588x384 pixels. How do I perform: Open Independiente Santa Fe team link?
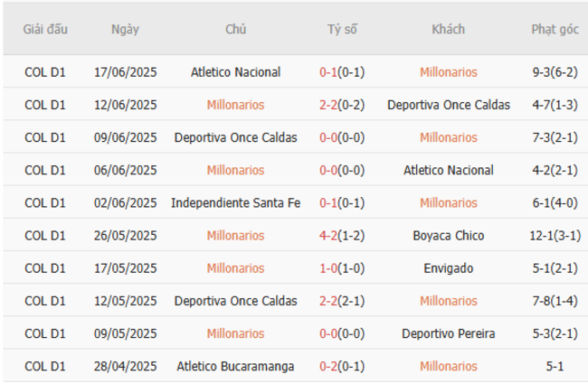[x=235, y=202]
